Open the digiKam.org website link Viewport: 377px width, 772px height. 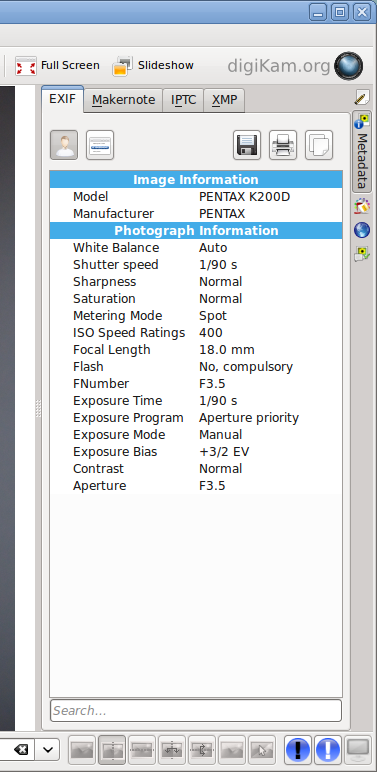coord(278,65)
